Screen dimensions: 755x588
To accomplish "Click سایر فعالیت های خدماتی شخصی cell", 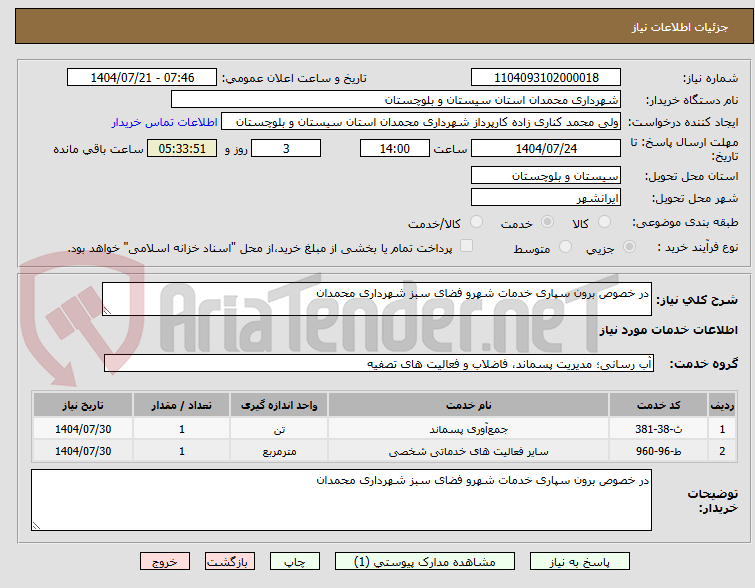I will 469,451.
